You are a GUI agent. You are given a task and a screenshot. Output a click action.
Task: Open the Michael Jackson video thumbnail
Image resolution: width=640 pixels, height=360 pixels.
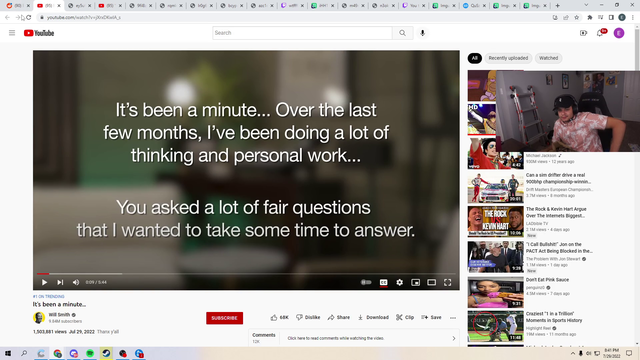click(496, 154)
